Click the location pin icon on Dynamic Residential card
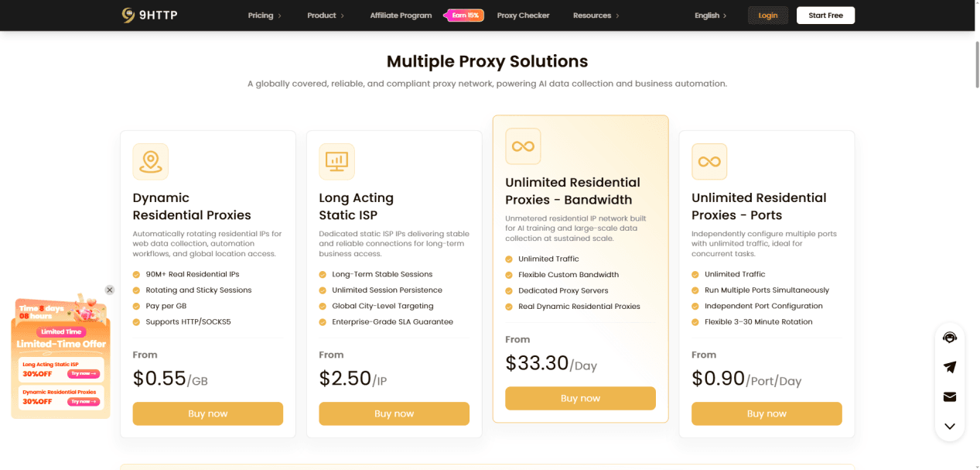 (150, 161)
